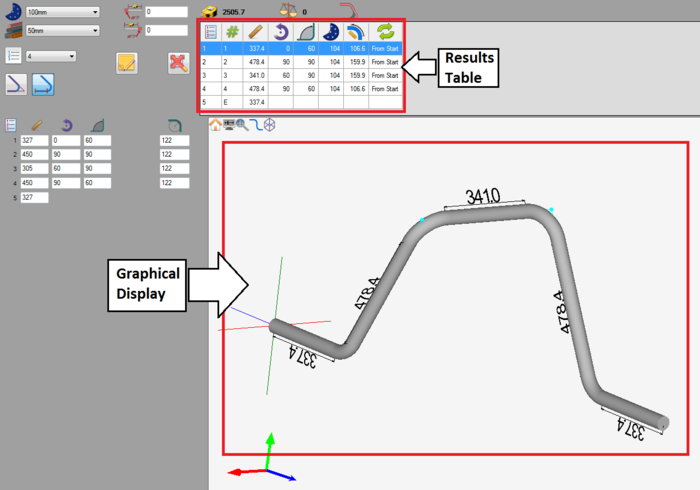Screen dimensions: 700x490
Task: Click row 4 angle field showing 60
Action: coord(97,183)
